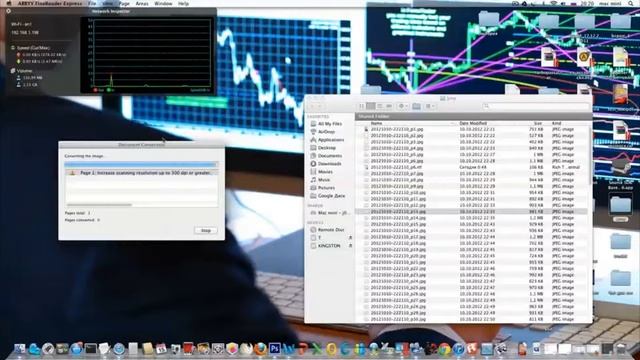Click the Finder search field
640x360 pixels.
click(x=535, y=106)
